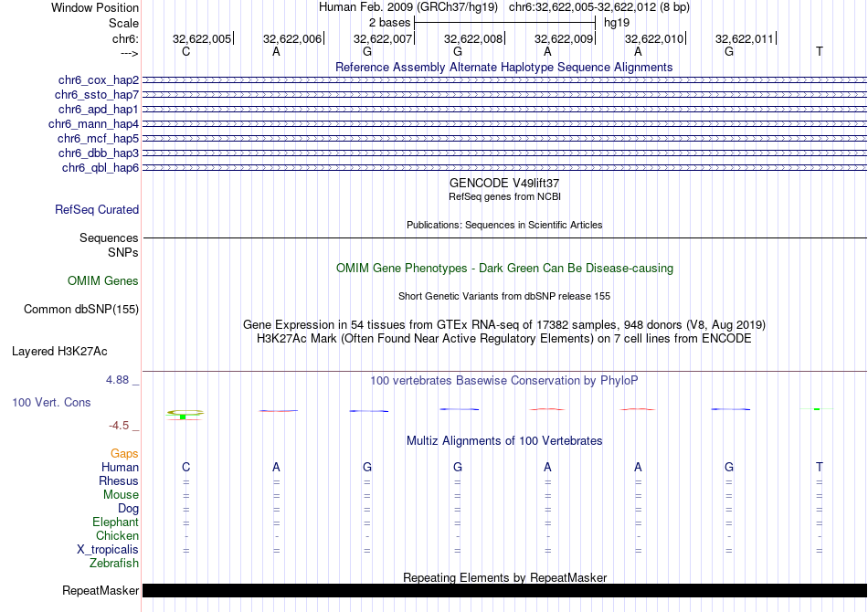Click the 100 Vert. Cons label
Viewport: 868px width, 612px height.
(x=51, y=402)
